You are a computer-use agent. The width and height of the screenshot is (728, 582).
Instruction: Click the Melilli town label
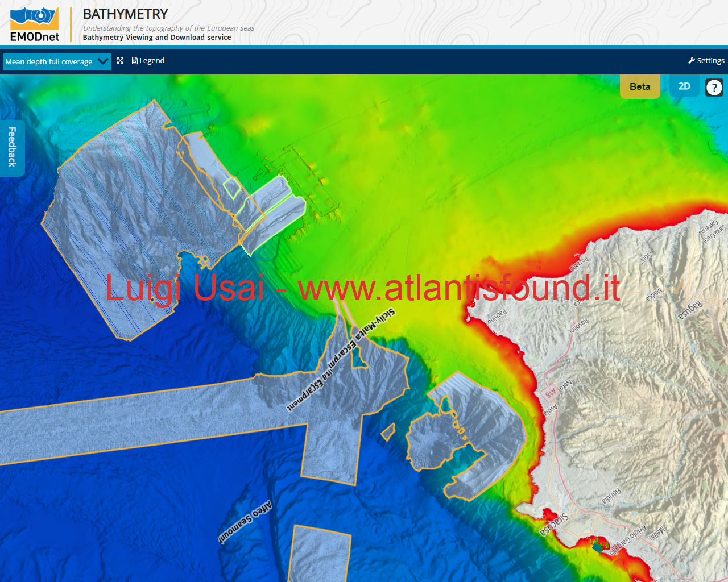[x=656, y=533]
